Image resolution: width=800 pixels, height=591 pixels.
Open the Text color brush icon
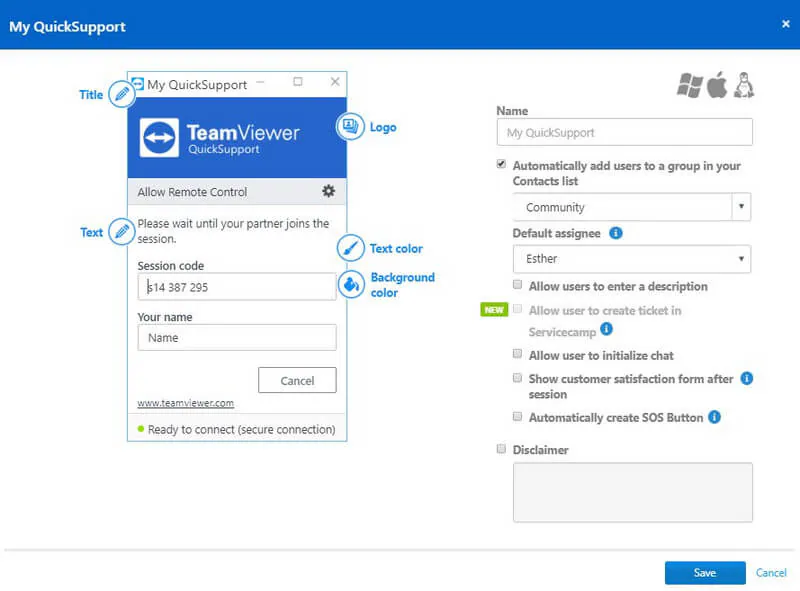351,248
